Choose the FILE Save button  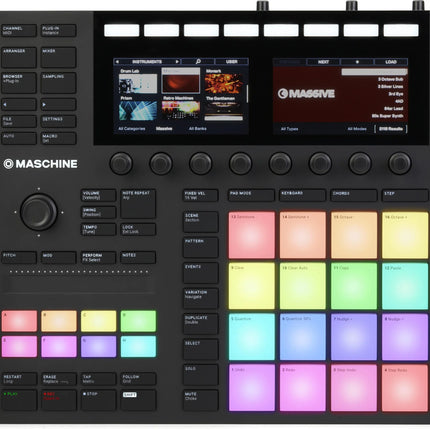coord(19,121)
